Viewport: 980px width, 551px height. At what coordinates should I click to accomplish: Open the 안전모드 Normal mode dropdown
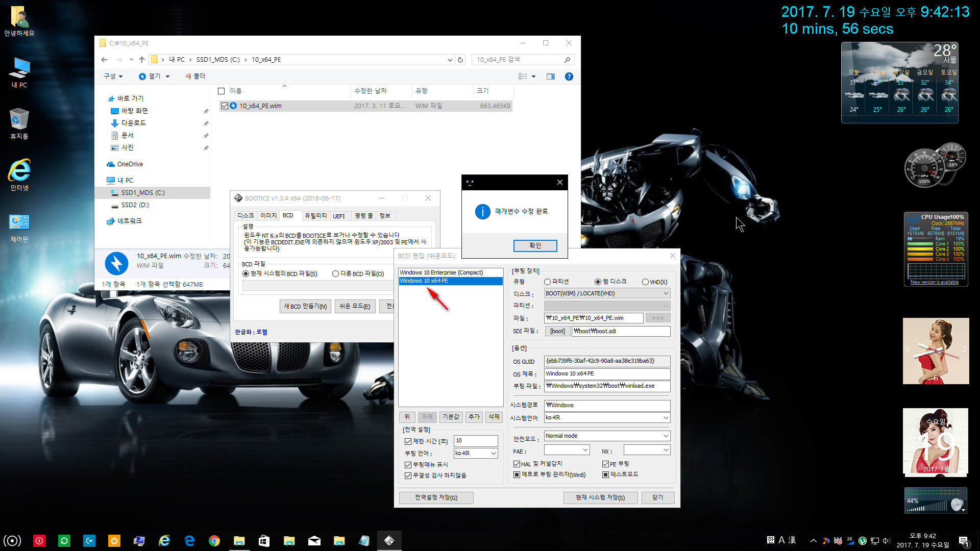[607, 436]
